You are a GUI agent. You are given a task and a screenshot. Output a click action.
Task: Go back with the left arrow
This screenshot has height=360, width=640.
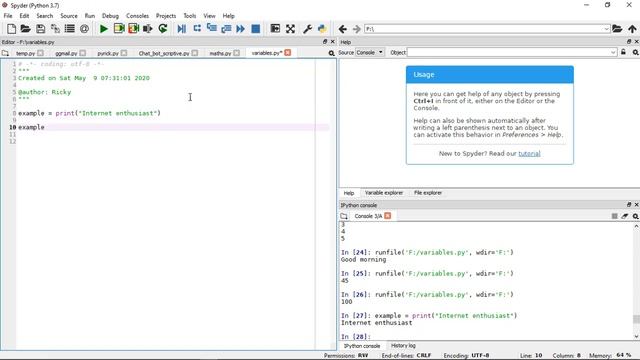342,29
